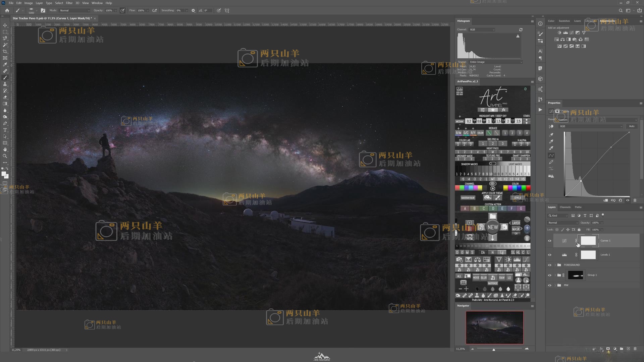Click the Navigator preview thumbnail

click(x=494, y=327)
